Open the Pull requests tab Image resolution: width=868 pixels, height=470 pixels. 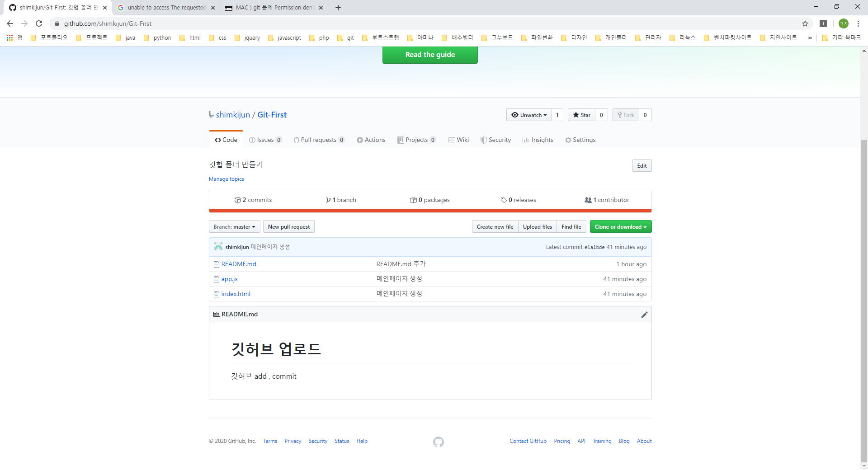click(x=319, y=140)
